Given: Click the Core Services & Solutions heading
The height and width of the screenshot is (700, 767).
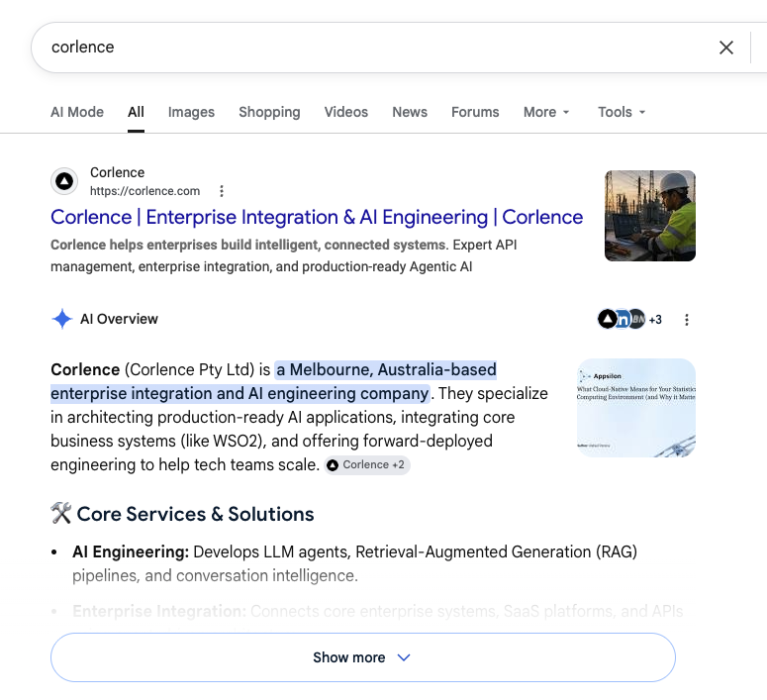Looking at the screenshot, I should (195, 514).
